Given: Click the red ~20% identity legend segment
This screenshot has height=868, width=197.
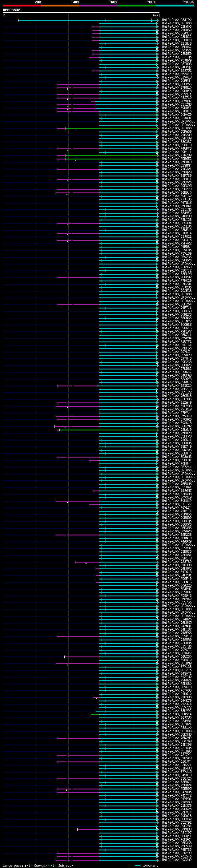Looking at the screenshot, I should pyautogui.click(x=22, y=6).
